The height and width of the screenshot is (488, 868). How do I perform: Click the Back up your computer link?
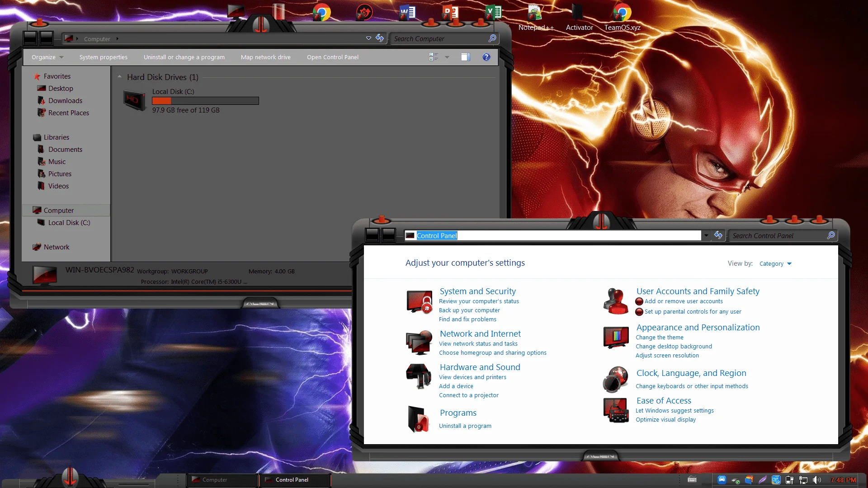(469, 310)
